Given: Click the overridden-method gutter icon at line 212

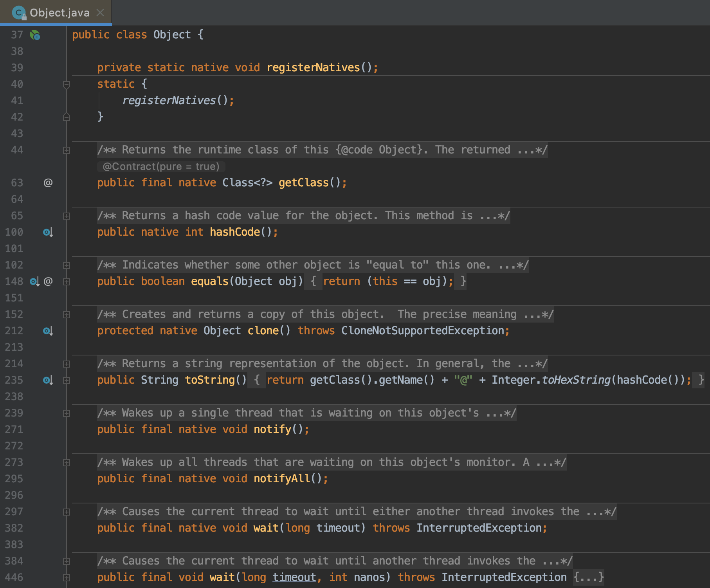Looking at the screenshot, I should click(48, 331).
